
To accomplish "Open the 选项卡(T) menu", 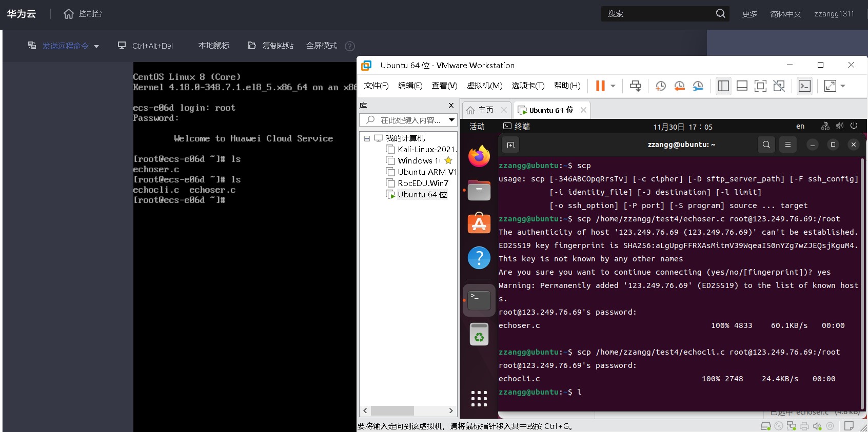I will pos(528,86).
